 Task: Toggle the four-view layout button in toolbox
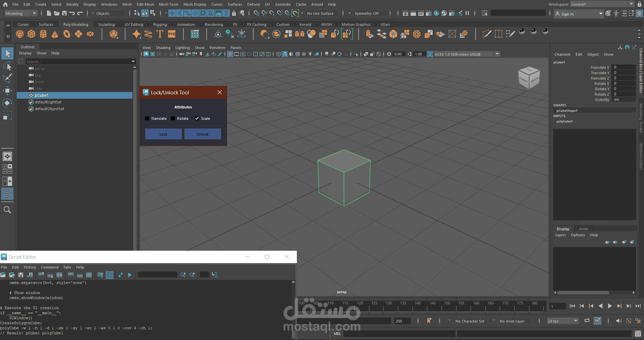(7, 169)
